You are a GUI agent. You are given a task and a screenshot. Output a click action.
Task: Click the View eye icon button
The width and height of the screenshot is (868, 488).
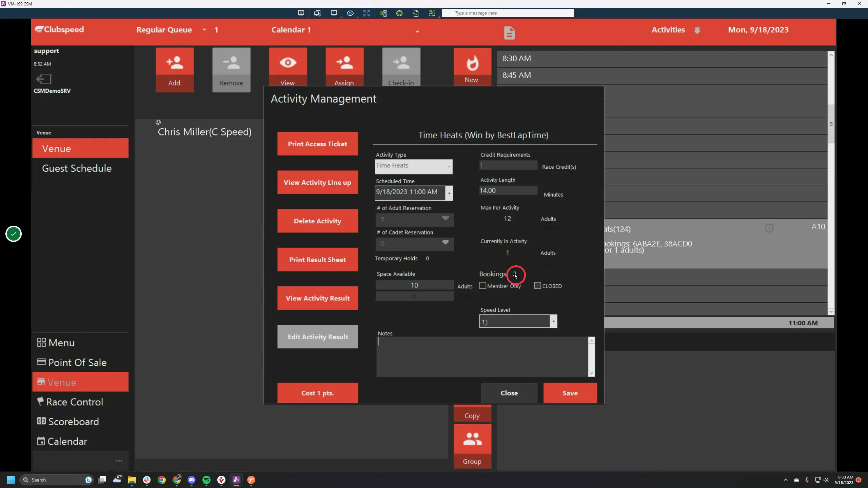point(288,67)
